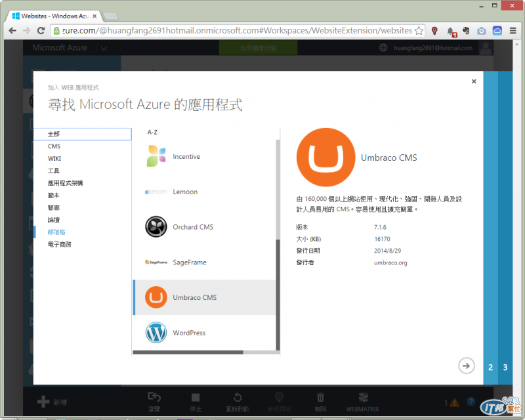Click the browser back arrow
Image resolution: width=525 pixels, height=420 pixels.
(x=12, y=31)
